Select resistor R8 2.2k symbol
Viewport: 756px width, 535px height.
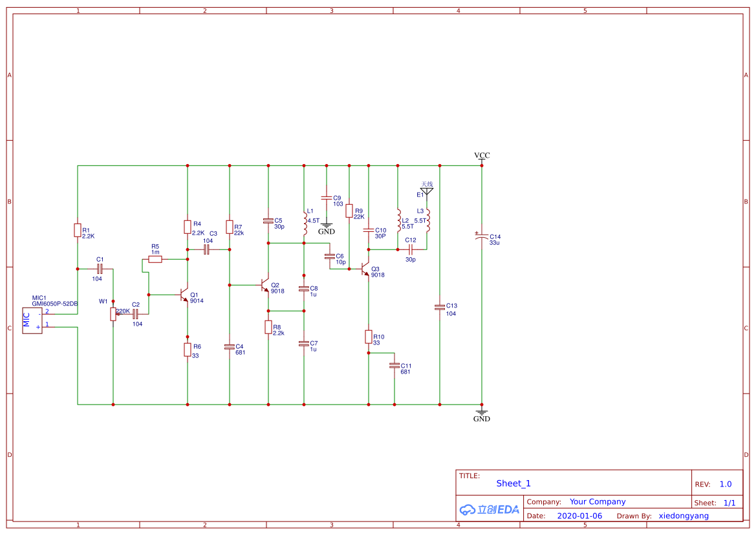268,328
